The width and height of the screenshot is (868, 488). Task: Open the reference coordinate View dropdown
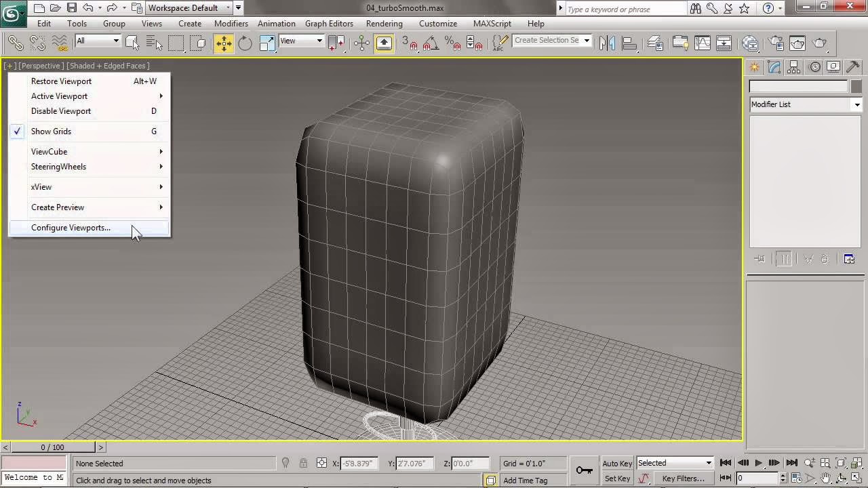tap(301, 41)
